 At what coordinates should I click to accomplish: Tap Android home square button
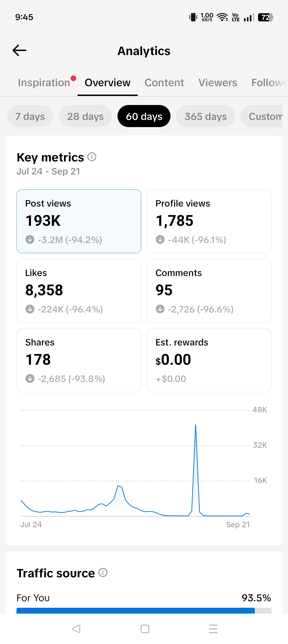tap(145, 629)
